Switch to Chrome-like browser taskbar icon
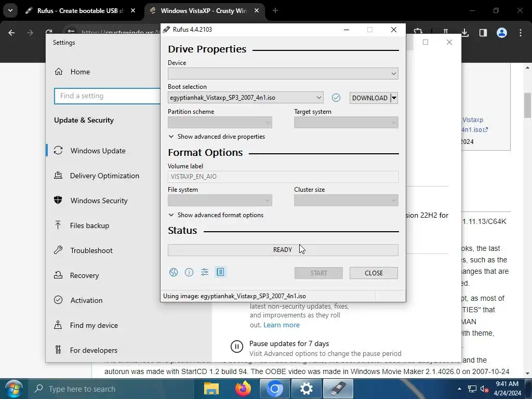 (x=274, y=389)
